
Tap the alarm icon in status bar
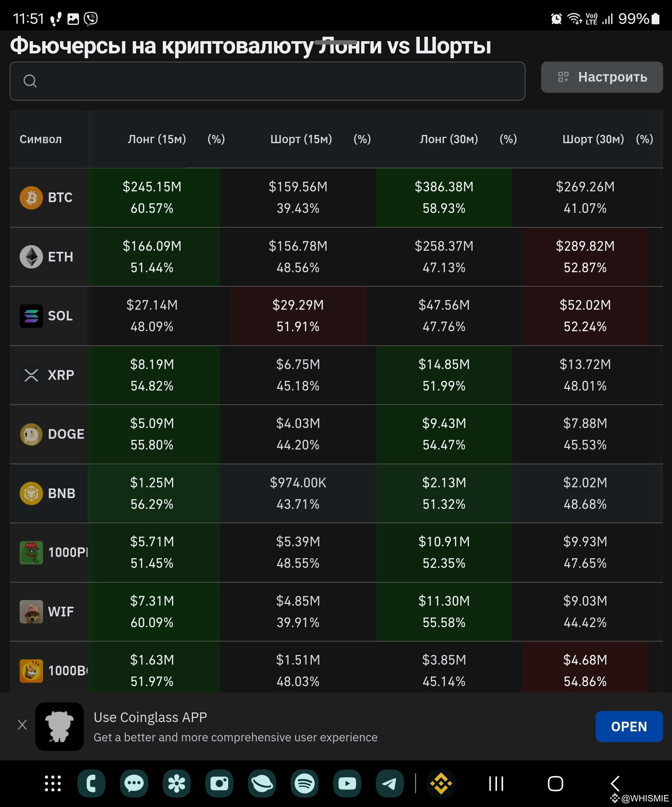click(556, 19)
